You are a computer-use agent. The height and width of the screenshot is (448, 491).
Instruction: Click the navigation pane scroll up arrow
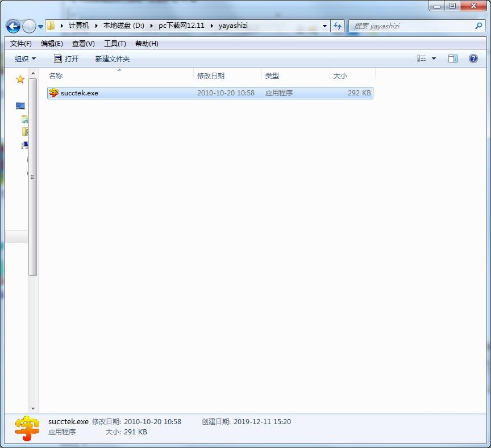(33, 73)
